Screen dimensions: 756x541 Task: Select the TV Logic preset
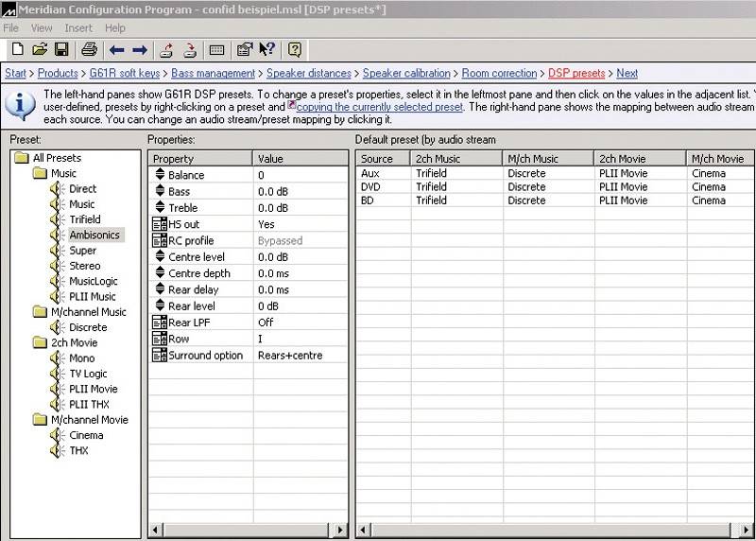(88, 374)
